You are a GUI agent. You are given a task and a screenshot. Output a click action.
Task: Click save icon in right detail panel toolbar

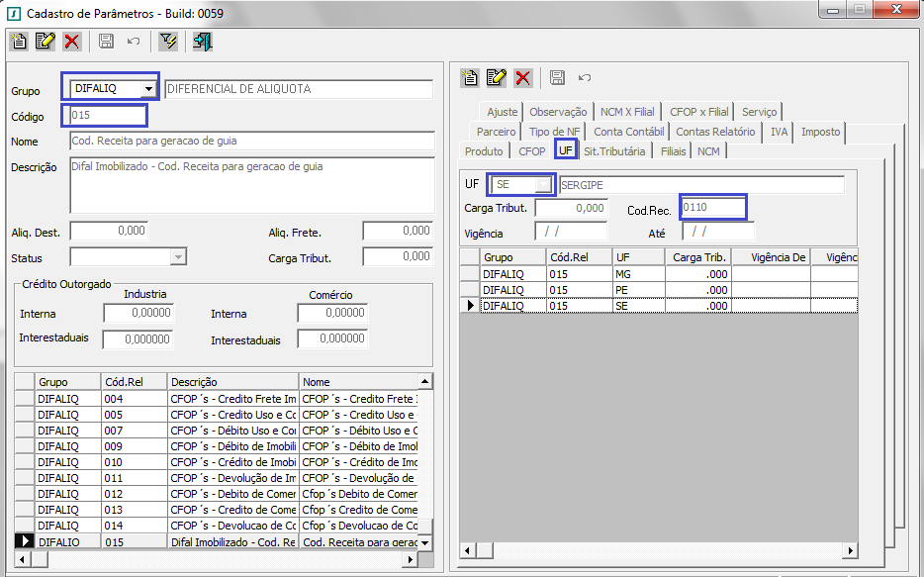(x=557, y=77)
